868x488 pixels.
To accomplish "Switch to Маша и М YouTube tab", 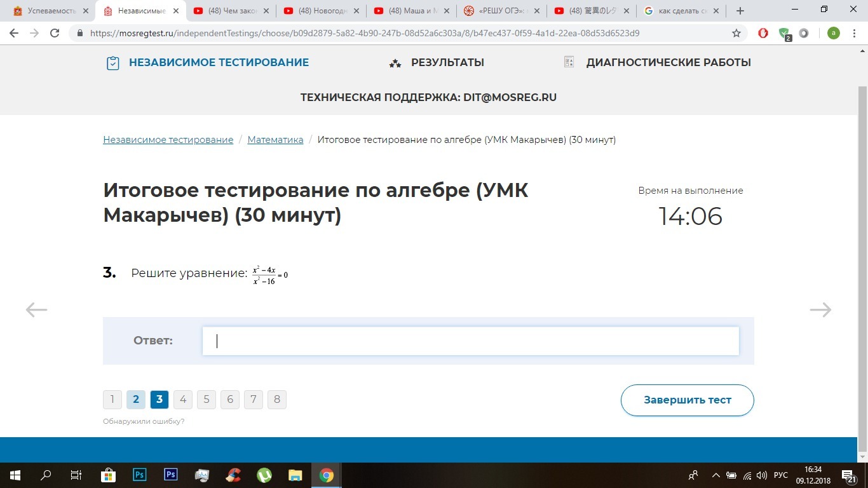I will [411, 11].
